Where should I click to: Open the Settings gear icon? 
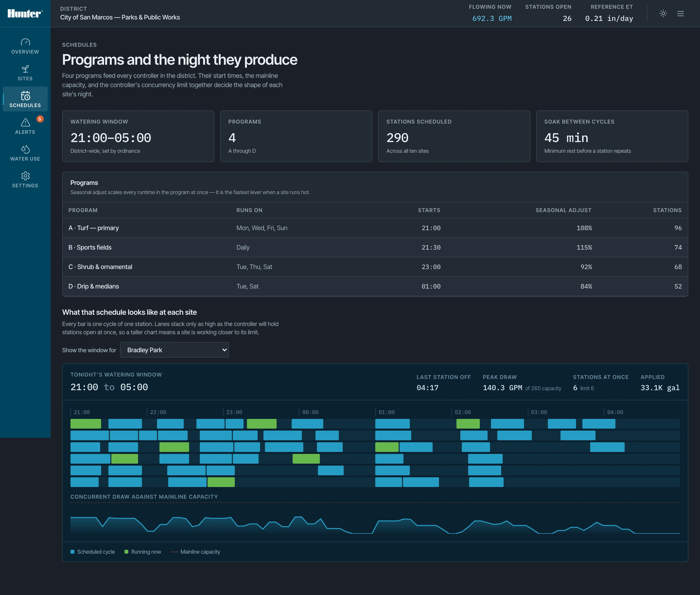(25, 176)
